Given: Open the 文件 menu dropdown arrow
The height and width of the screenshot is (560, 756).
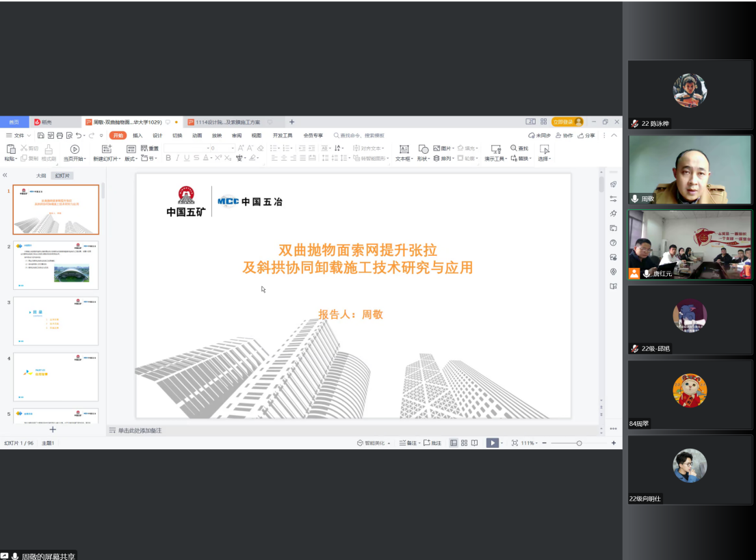Looking at the screenshot, I should click(x=29, y=135).
